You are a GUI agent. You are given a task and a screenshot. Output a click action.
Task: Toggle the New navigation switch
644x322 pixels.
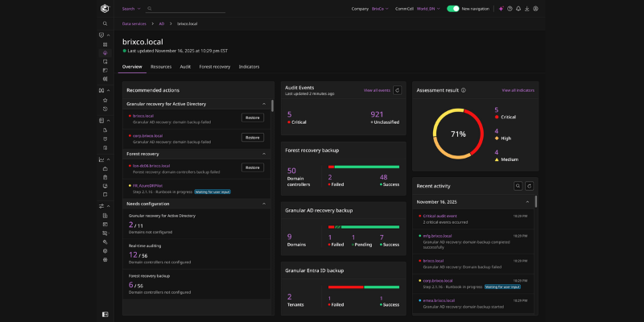point(453,9)
